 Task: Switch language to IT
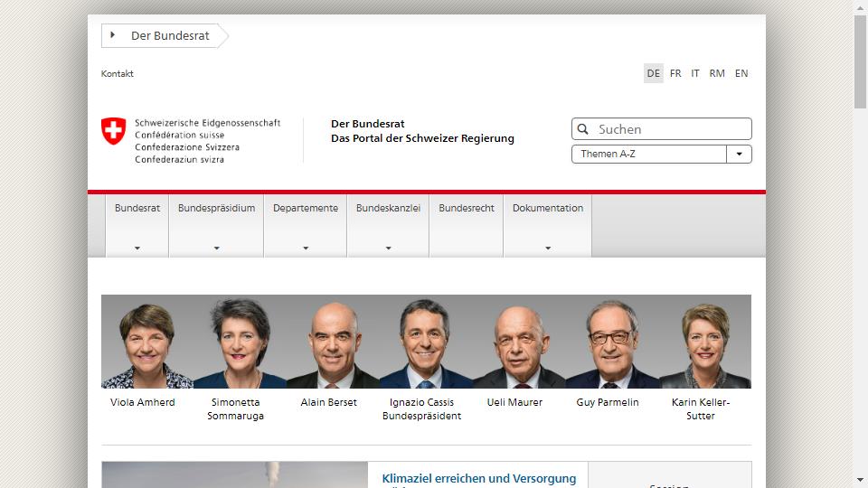tap(695, 73)
